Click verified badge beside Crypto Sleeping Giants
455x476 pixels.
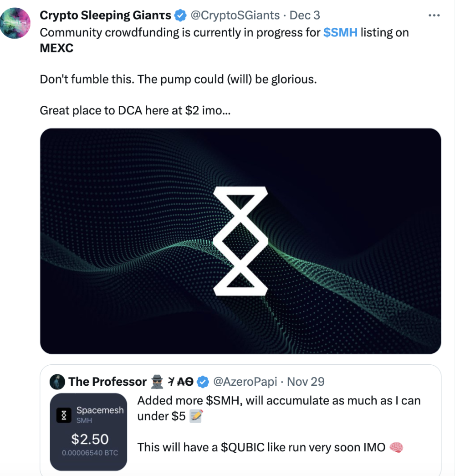[x=181, y=16]
